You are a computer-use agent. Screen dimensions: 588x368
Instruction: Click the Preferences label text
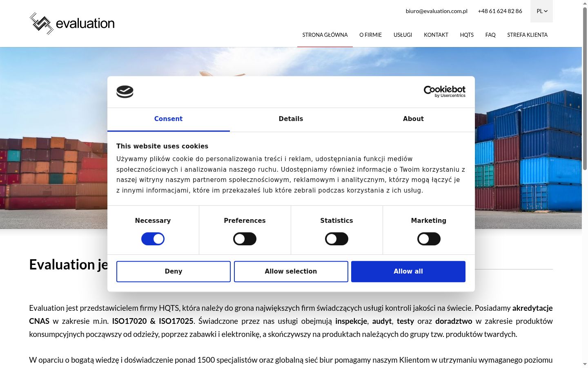coord(245,221)
